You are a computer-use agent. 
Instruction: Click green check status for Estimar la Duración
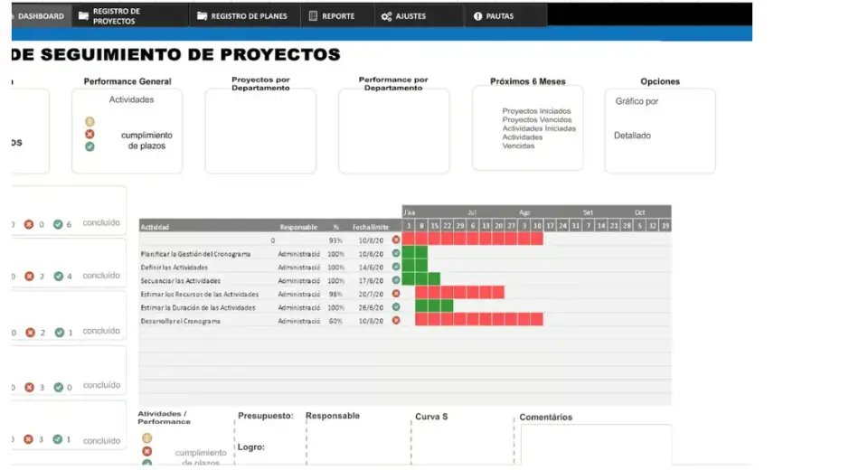[x=396, y=307]
